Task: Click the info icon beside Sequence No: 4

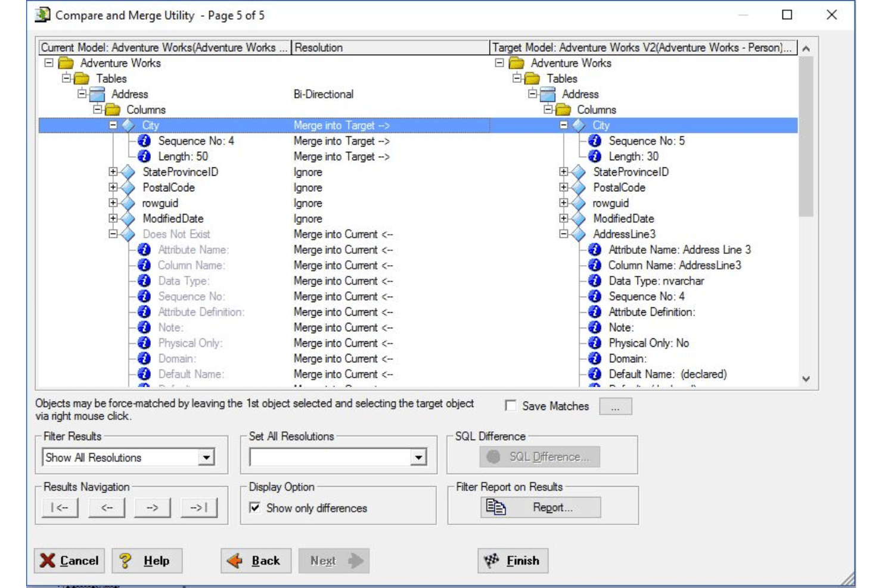Action: pyautogui.click(x=144, y=141)
